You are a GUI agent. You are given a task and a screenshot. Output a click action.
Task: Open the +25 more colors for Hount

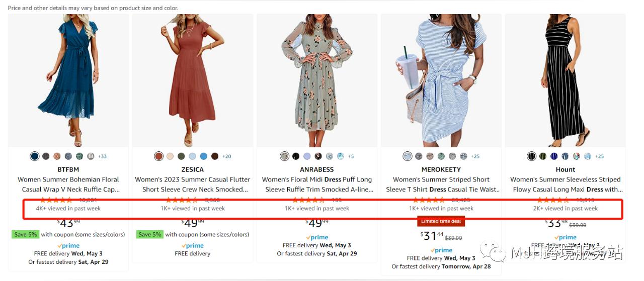[599, 156]
